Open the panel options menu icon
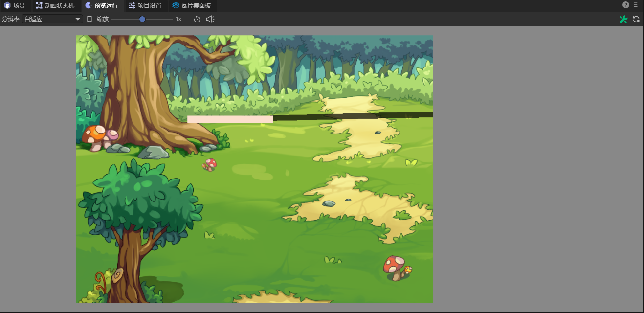The height and width of the screenshot is (313, 644). coord(636,5)
